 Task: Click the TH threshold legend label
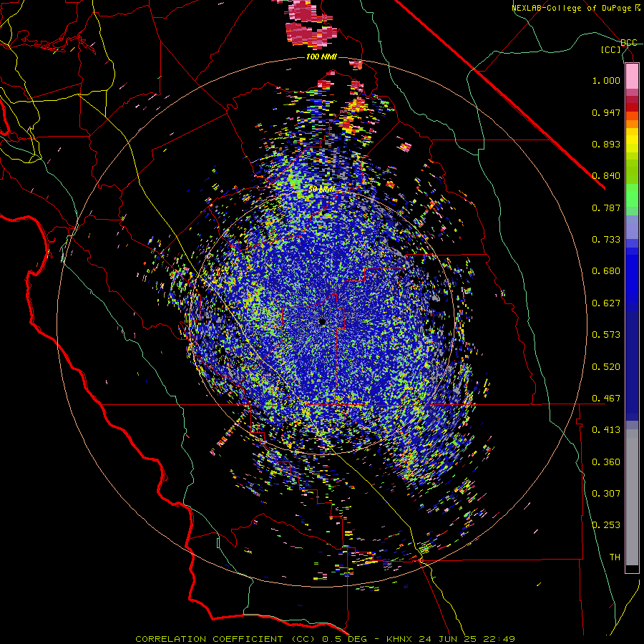(x=615, y=557)
